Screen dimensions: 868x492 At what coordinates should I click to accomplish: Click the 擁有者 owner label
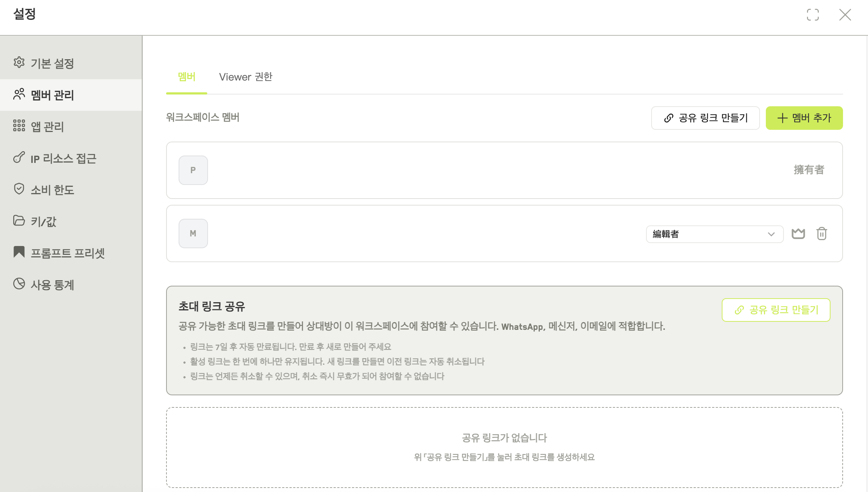coord(809,170)
